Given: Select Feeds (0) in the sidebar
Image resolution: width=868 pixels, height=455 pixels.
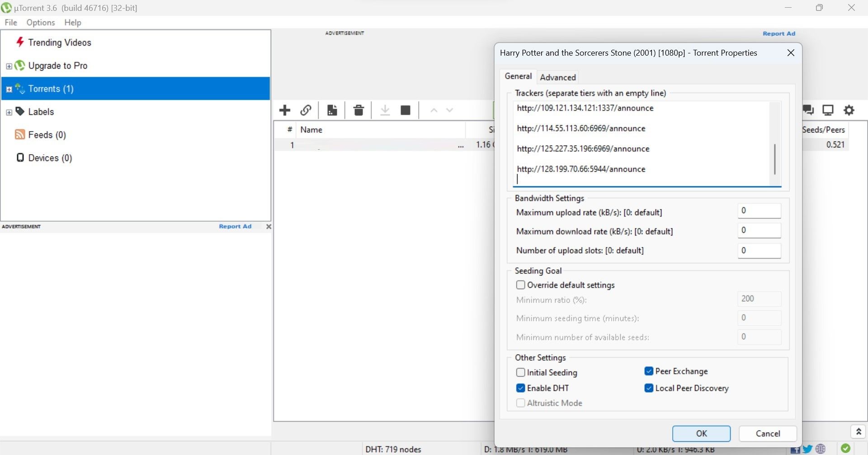Looking at the screenshot, I should click(47, 135).
